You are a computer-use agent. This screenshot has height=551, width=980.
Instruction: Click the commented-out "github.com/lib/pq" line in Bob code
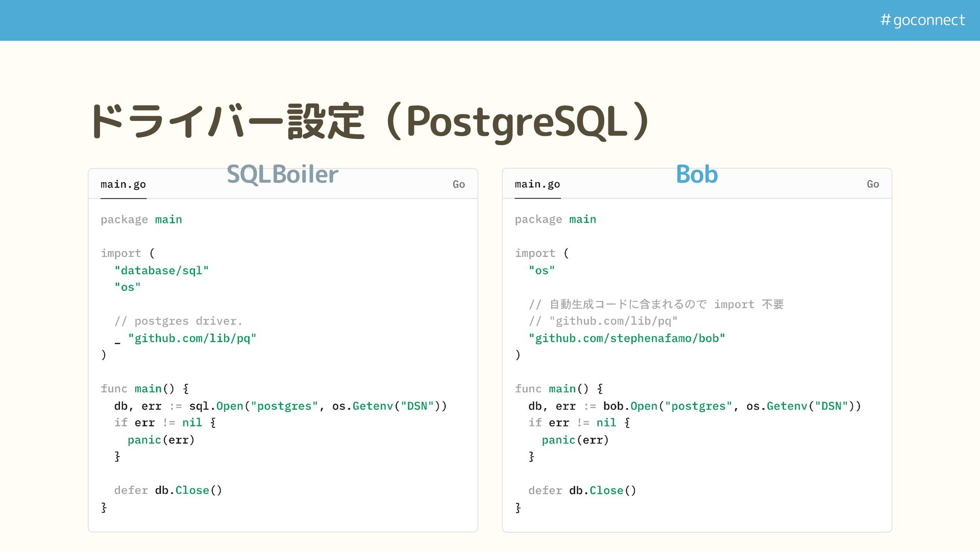tap(603, 321)
